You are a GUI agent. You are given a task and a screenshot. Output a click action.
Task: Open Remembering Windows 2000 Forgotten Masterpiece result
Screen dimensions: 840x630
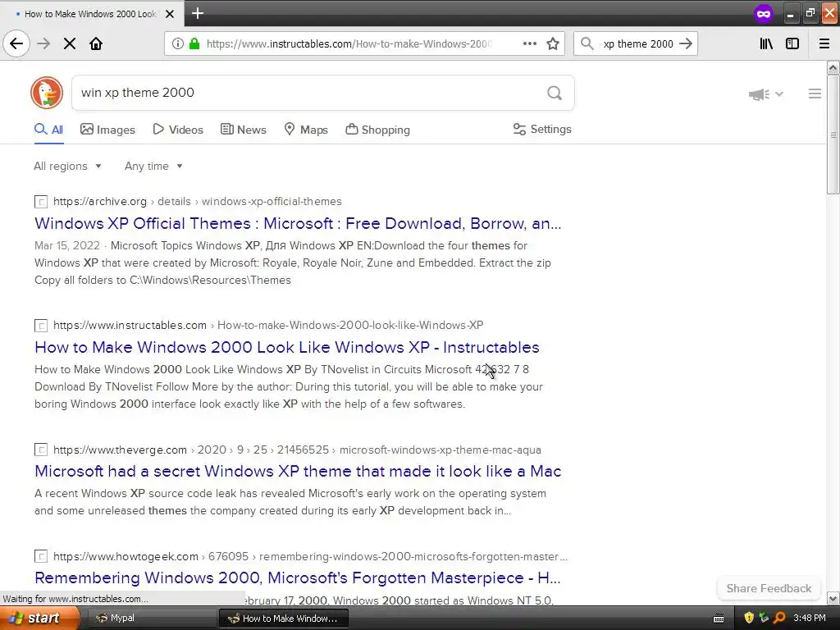click(297, 577)
